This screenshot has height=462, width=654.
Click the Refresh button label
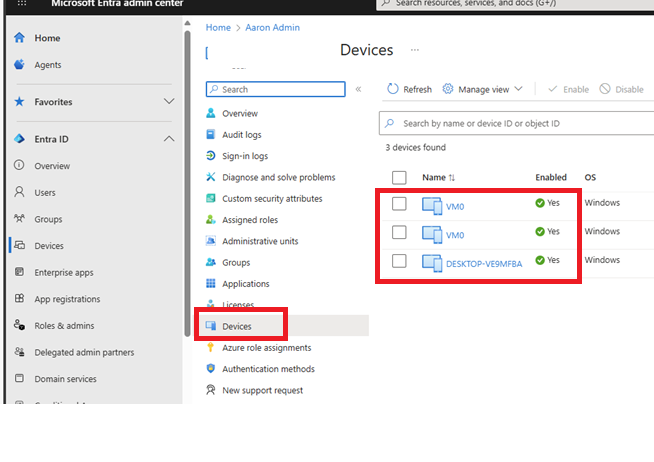(418, 89)
